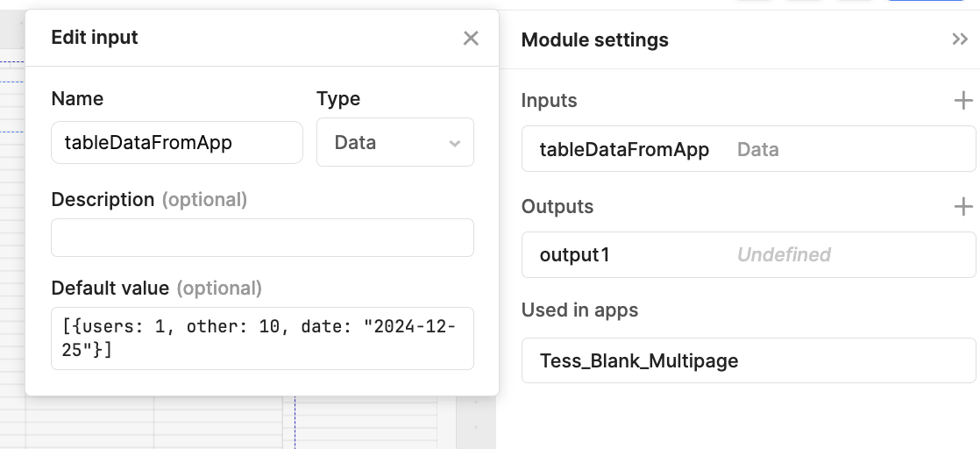
Task: Click the Edit input dialog title
Action: pyautogui.click(x=95, y=38)
